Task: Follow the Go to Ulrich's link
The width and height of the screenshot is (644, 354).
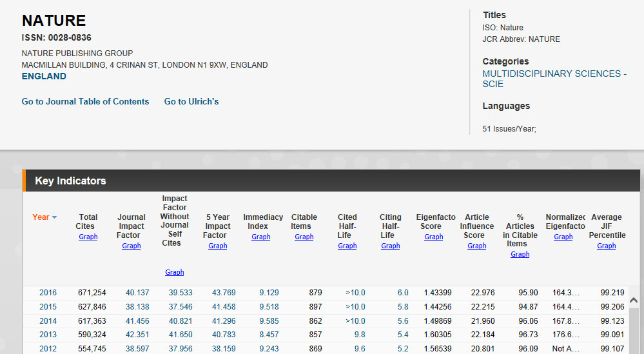Action: coord(191,101)
